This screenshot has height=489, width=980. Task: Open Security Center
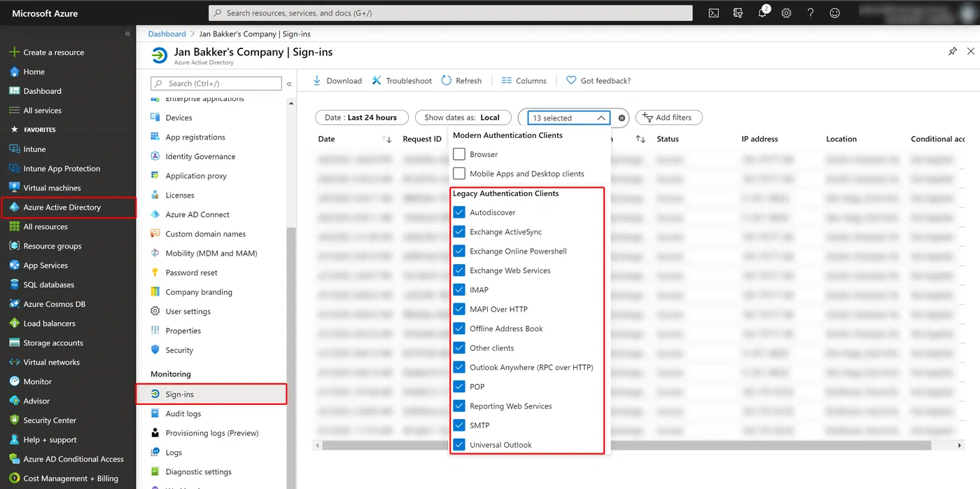pos(50,420)
